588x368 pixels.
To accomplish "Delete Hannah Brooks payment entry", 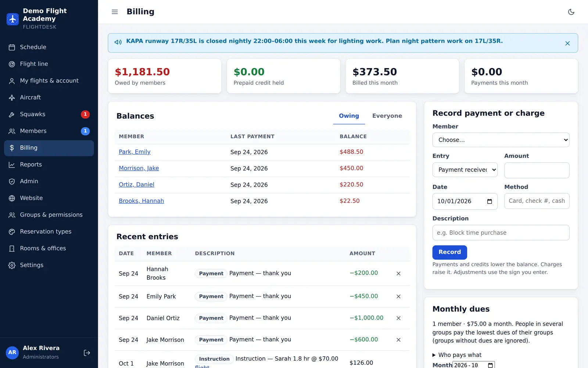I will [398, 273].
